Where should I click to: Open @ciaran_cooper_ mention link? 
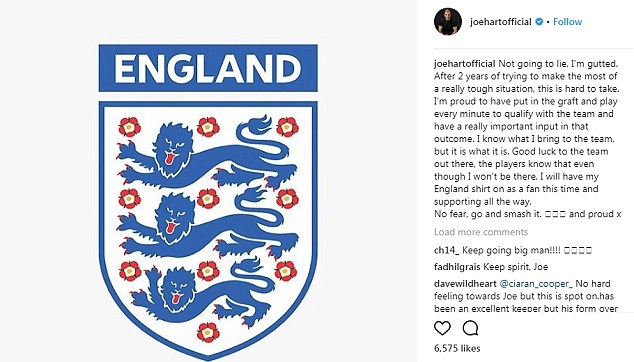point(536,284)
